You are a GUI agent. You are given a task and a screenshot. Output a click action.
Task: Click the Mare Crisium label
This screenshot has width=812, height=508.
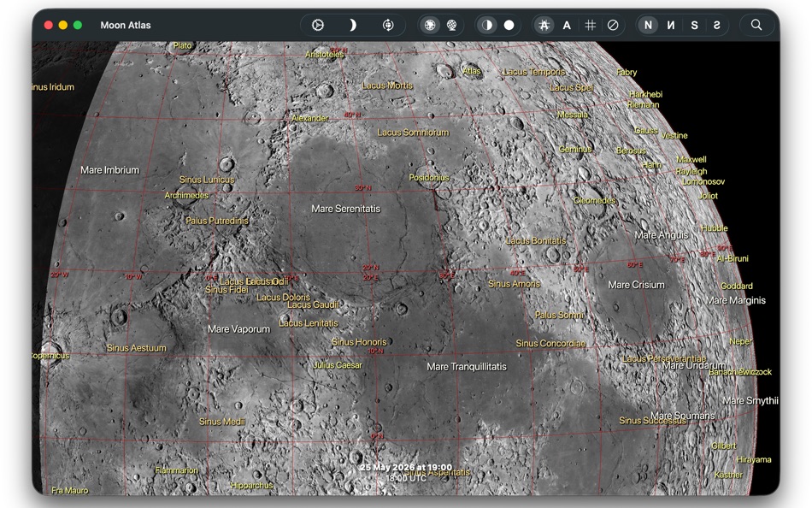pyautogui.click(x=635, y=284)
